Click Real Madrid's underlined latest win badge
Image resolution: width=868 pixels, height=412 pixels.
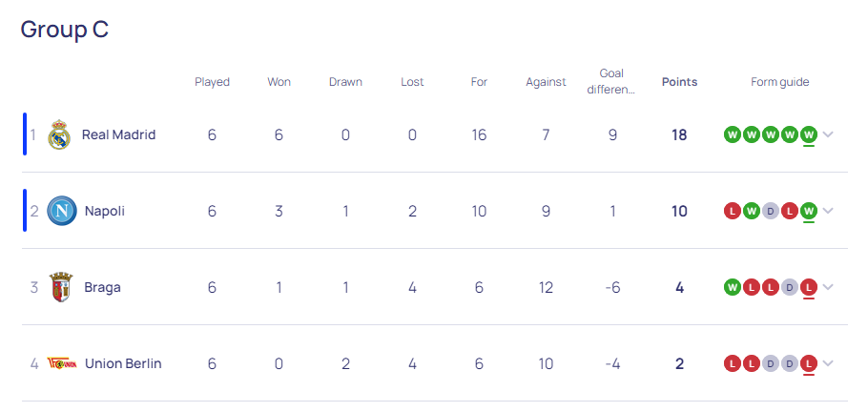(x=809, y=134)
